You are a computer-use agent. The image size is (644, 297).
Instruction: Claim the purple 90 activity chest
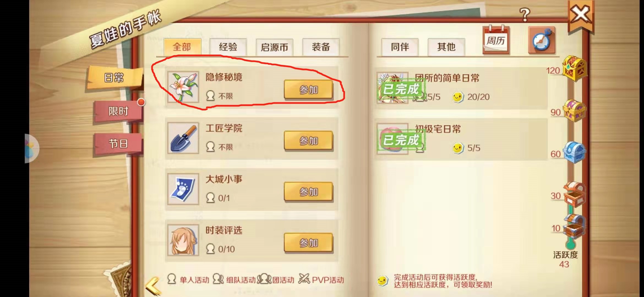point(574,110)
